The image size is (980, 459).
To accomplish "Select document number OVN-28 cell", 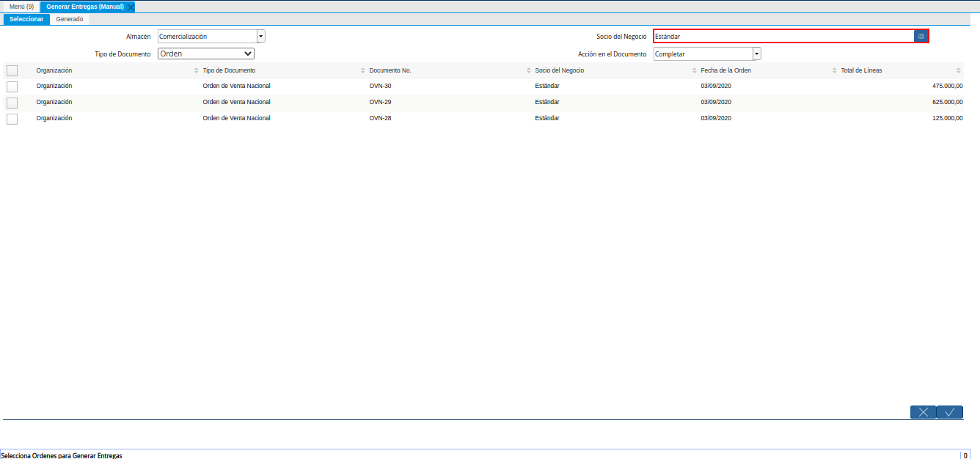I will 380,118.
